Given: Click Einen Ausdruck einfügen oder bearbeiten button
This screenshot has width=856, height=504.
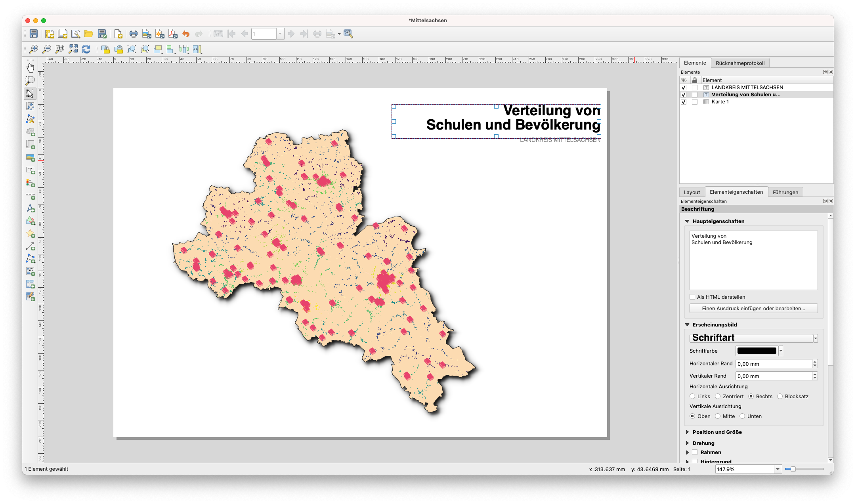Looking at the screenshot, I should (753, 308).
